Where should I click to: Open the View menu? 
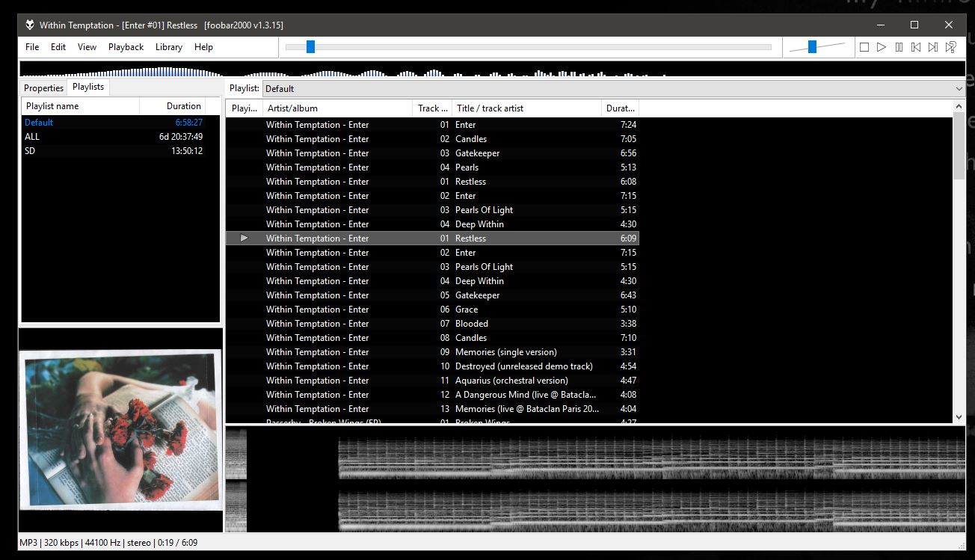point(87,47)
